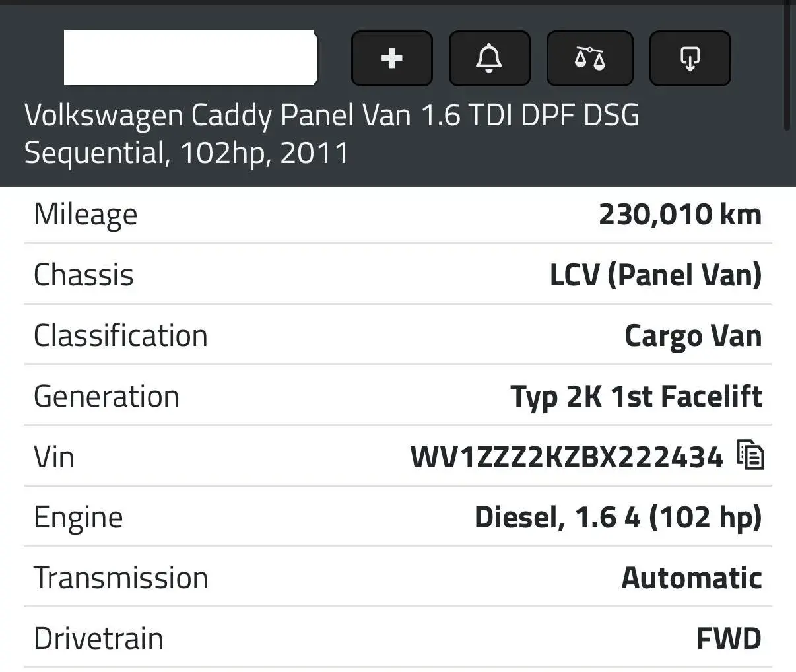Select the VIN number WV1ZZZ2KZBX222434

click(x=566, y=457)
